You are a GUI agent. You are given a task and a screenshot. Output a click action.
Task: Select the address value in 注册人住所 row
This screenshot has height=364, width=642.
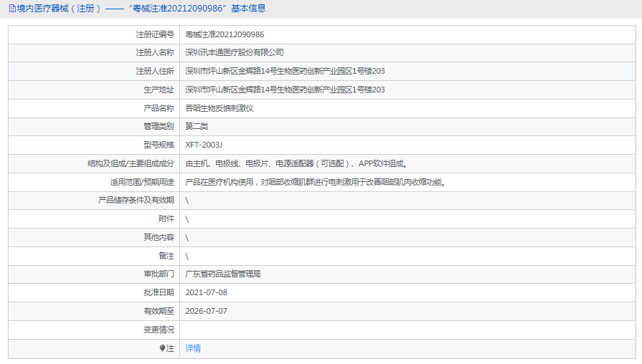[285, 71]
